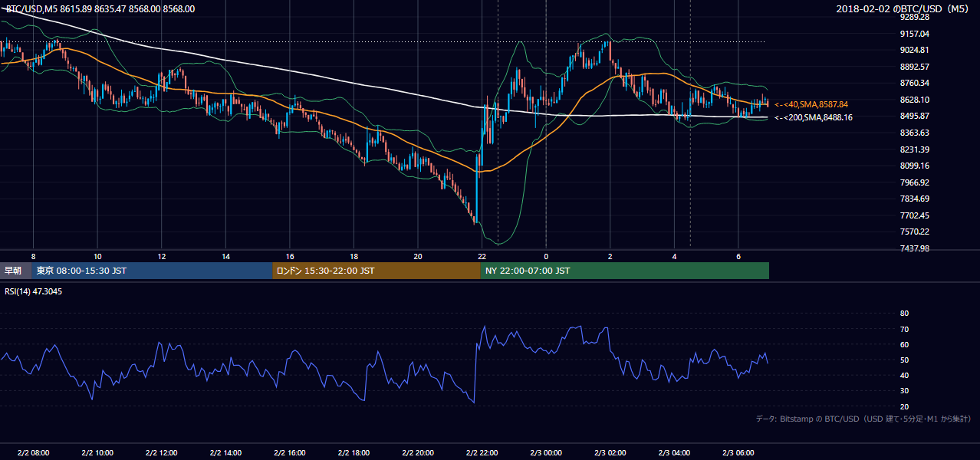Click hour label 14 under the price chart

click(x=225, y=255)
